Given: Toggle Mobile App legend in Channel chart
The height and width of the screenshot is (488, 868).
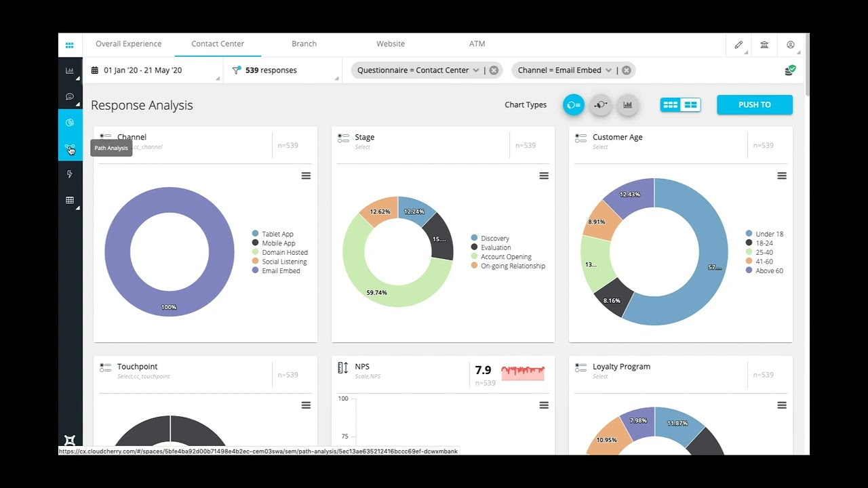Looking at the screenshot, I should [273, 243].
